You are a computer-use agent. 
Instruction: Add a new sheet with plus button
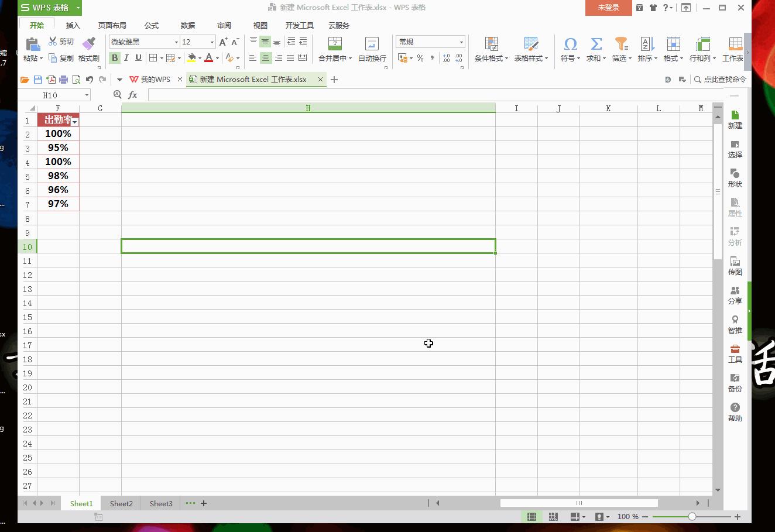tap(204, 503)
